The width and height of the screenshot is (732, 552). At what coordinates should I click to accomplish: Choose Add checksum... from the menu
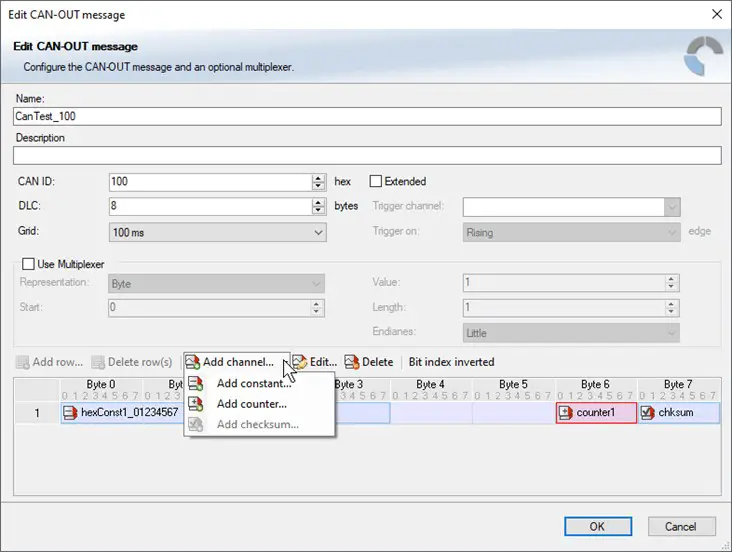(x=259, y=425)
